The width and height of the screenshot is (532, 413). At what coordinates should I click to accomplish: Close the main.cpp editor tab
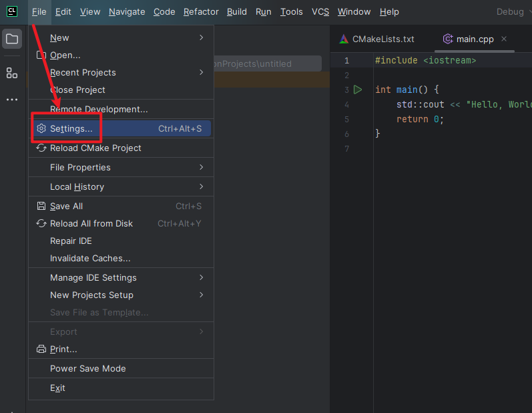pyautogui.click(x=504, y=39)
